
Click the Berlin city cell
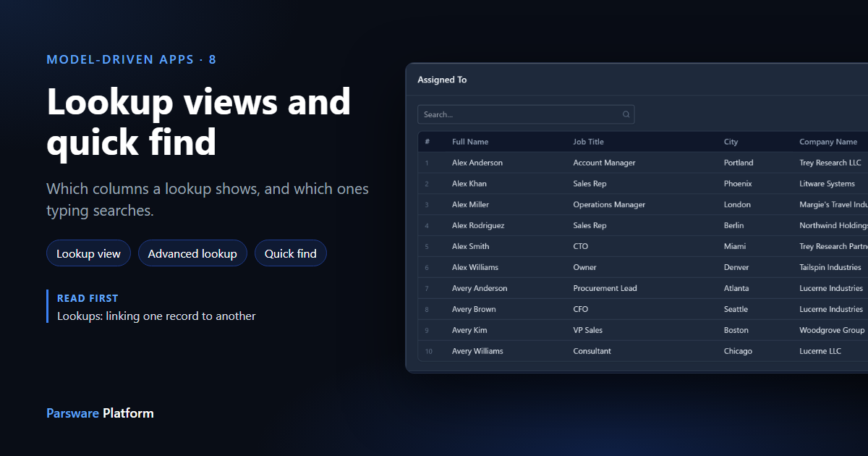734,226
